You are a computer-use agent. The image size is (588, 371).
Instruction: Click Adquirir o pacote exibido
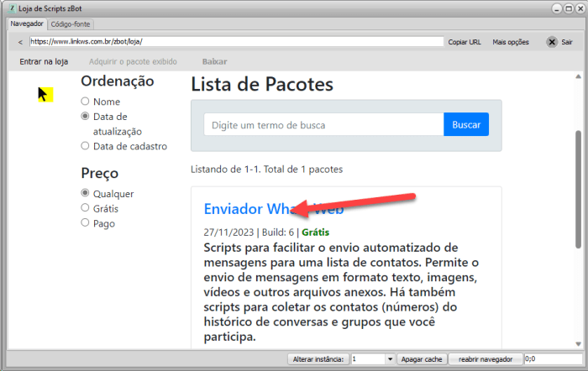point(133,61)
